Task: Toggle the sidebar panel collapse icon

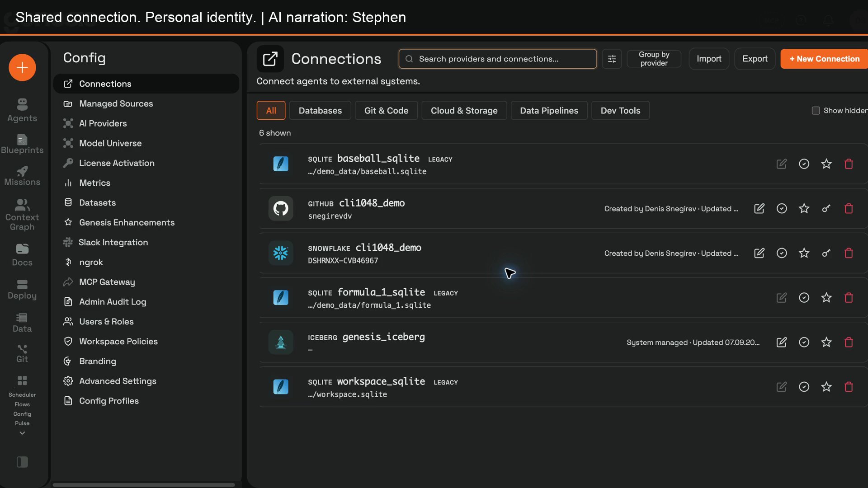Action: click(22, 462)
